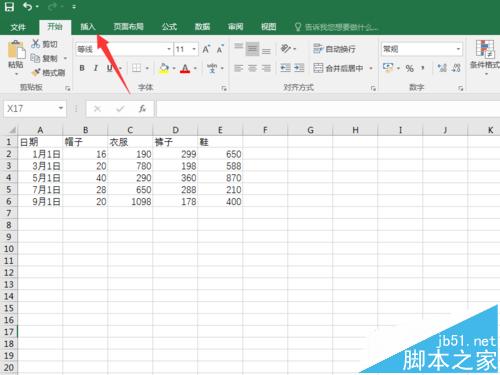Click the 粘贴 (Paste) clipboard icon
The width and height of the screenshot is (500, 375).
point(16,51)
